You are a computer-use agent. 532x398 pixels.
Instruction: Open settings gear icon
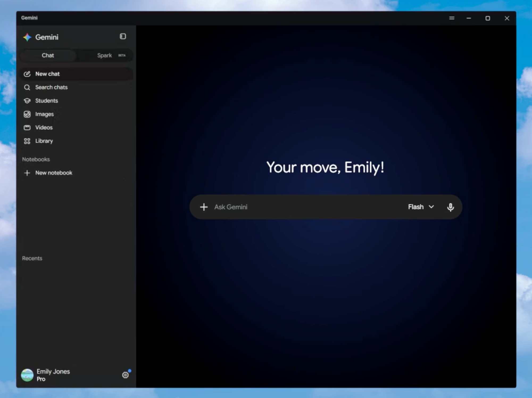tap(125, 375)
